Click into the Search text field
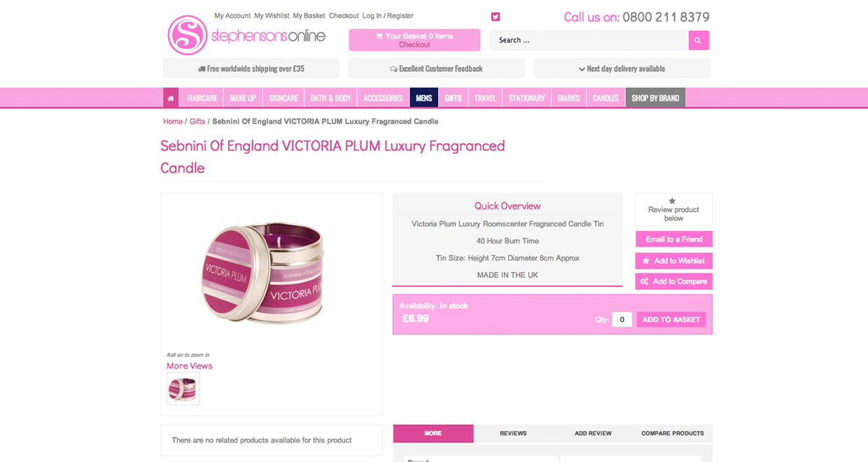 click(x=589, y=41)
